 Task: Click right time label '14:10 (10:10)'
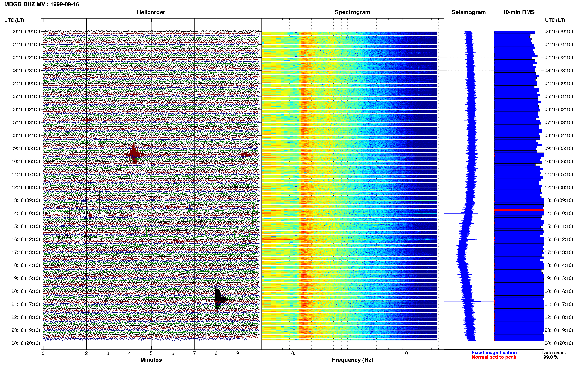pyautogui.click(x=559, y=213)
